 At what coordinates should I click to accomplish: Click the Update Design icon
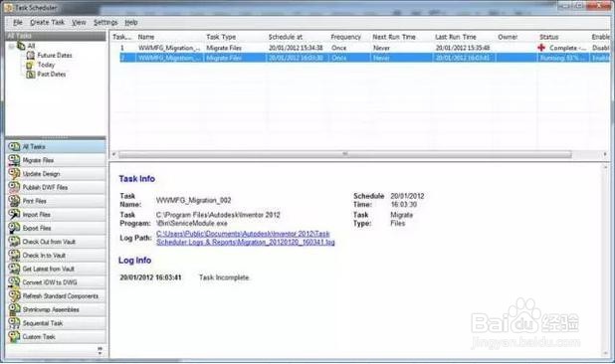pos(14,174)
